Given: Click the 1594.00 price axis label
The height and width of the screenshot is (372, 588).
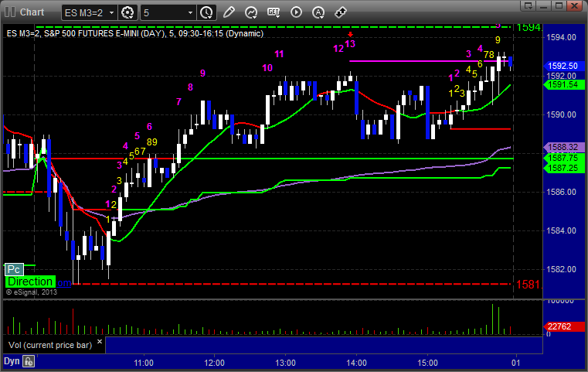Looking at the screenshot, I should [x=562, y=37].
